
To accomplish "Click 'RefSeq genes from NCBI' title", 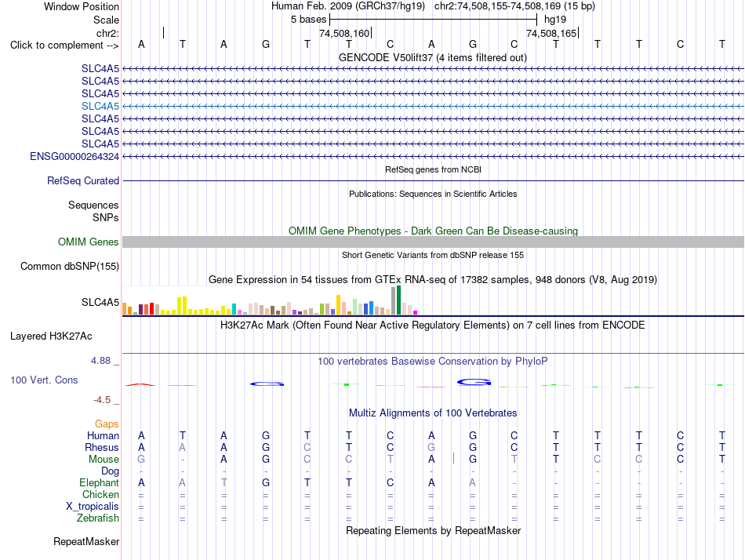I will click(x=433, y=169).
